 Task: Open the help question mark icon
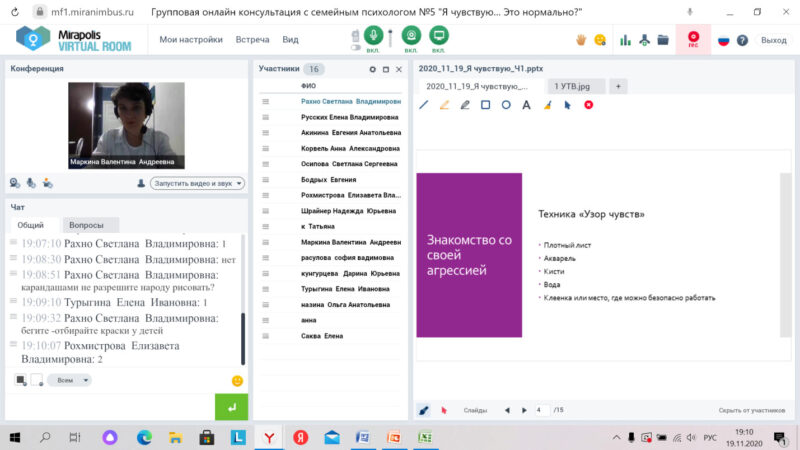(x=742, y=40)
